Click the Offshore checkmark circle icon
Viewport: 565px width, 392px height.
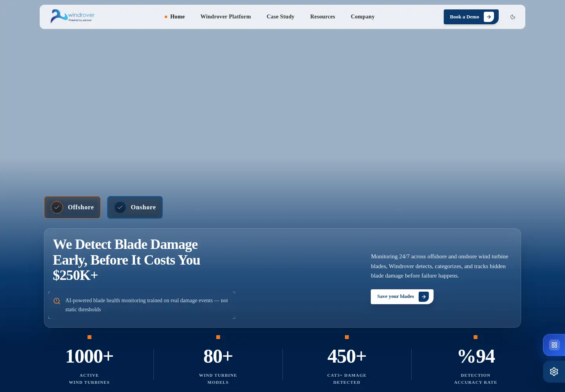[57, 207]
